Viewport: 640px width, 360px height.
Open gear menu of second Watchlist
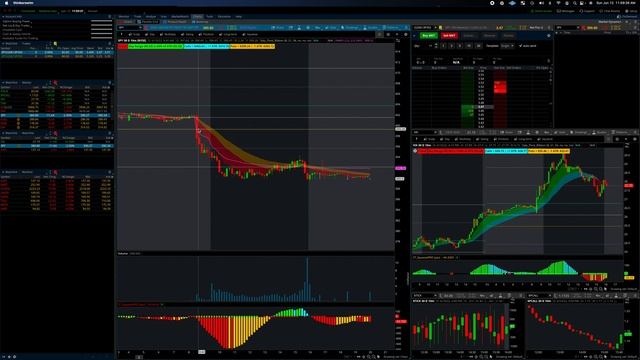(x=109, y=83)
